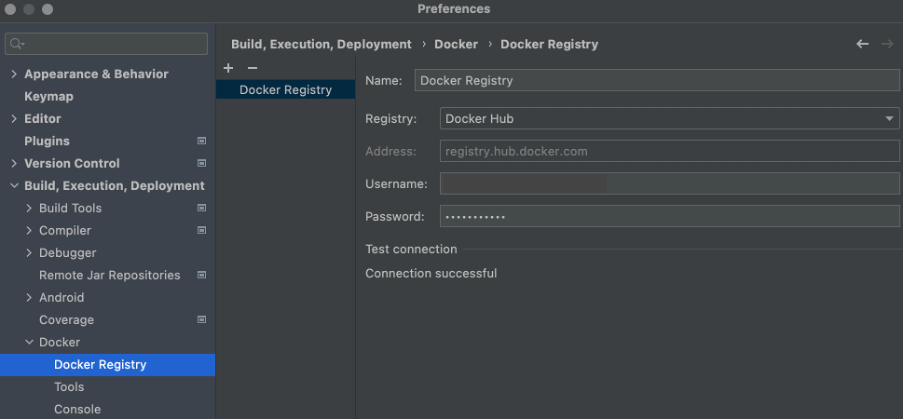Open the Registry dropdown showing Docker Hub
The image size is (904, 420).
pos(669,119)
